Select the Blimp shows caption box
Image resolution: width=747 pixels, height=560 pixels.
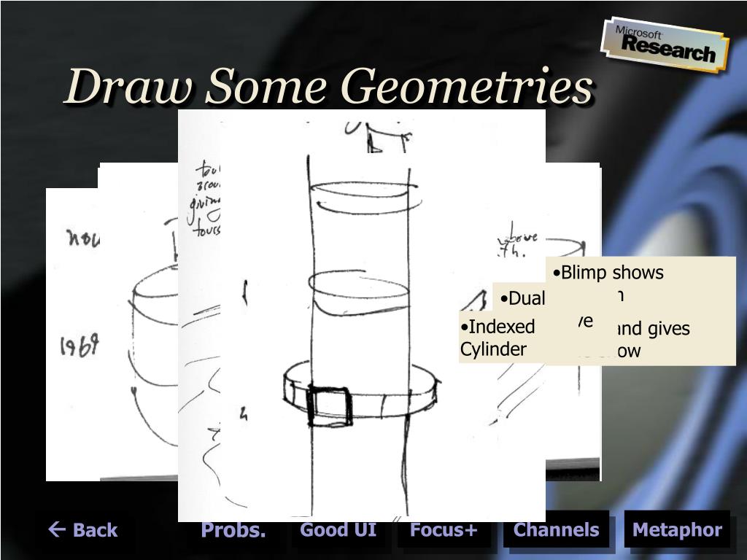pyautogui.click(x=640, y=311)
